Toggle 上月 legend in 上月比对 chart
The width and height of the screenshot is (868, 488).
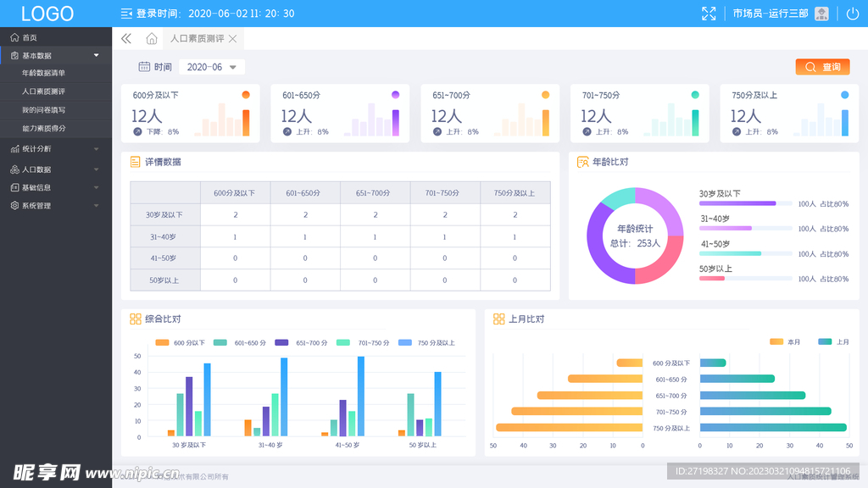pos(833,341)
